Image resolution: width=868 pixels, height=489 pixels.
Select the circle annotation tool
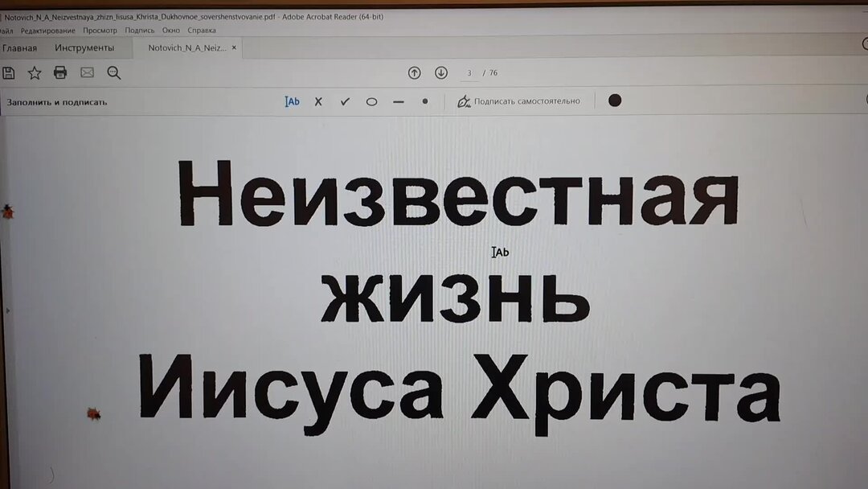click(x=371, y=101)
